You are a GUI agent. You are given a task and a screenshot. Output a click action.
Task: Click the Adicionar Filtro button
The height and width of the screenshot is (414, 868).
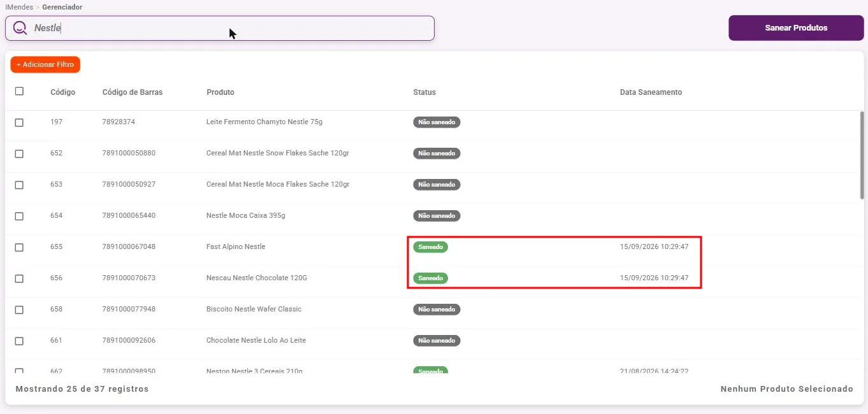pos(45,64)
